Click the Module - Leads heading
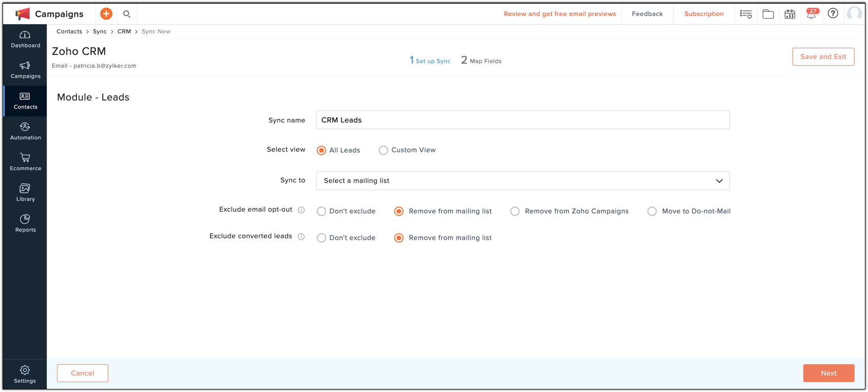The image size is (868, 392). pyautogui.click(x=93, y=97)
